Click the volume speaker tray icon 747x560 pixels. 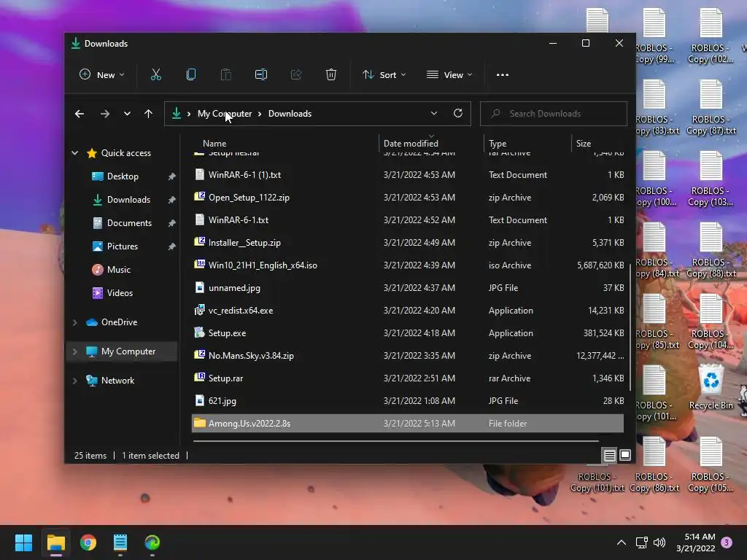pyautogui.click(x=659, y=542)
